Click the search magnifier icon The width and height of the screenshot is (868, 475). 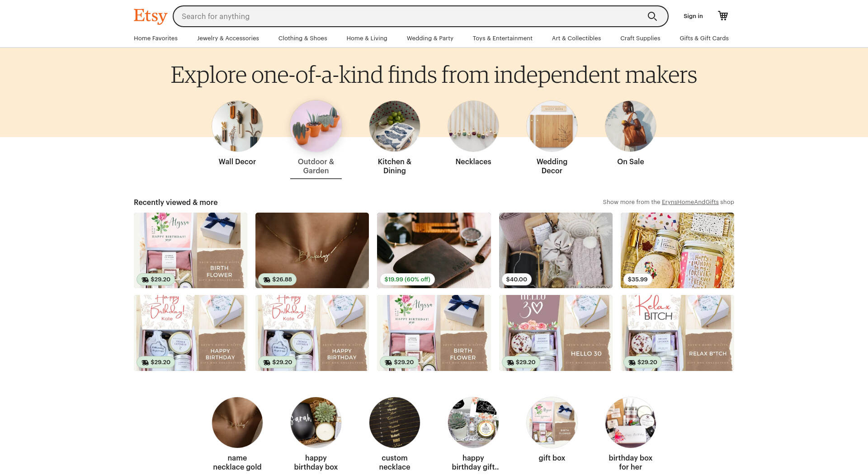click(652, 16)
